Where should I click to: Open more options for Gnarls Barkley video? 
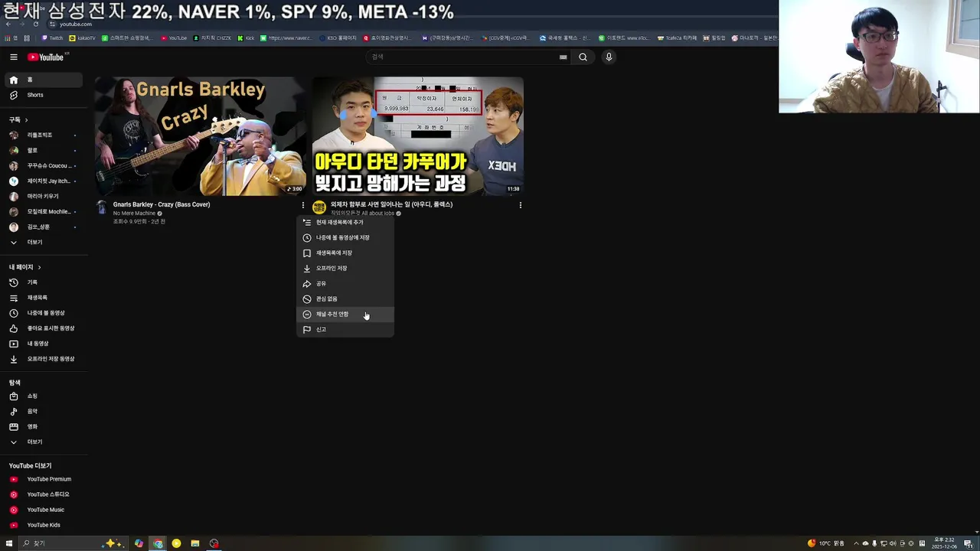[302, 205]
